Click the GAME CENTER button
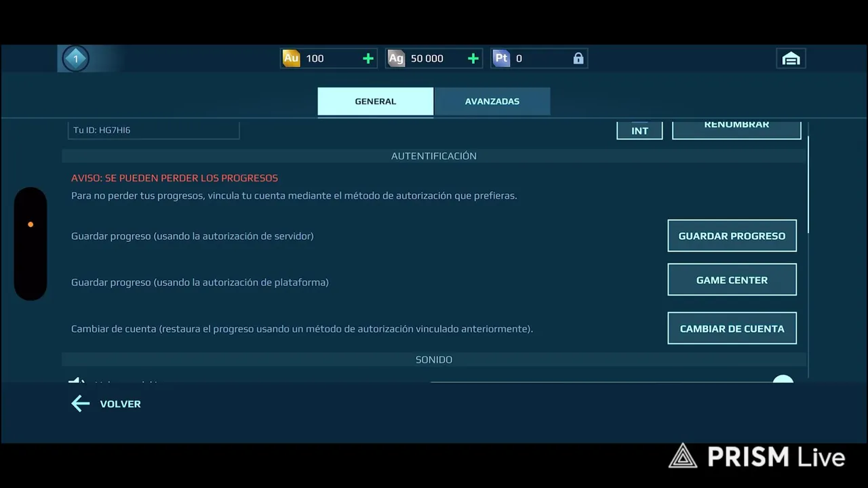868x488 pixels. click(732, 280)
